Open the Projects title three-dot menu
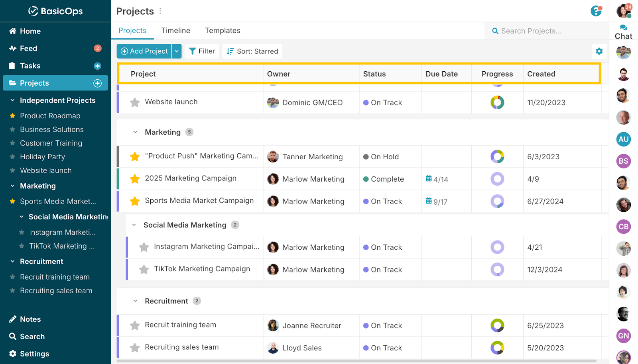Screen dimensions: 638x364 tap(160, 11)
